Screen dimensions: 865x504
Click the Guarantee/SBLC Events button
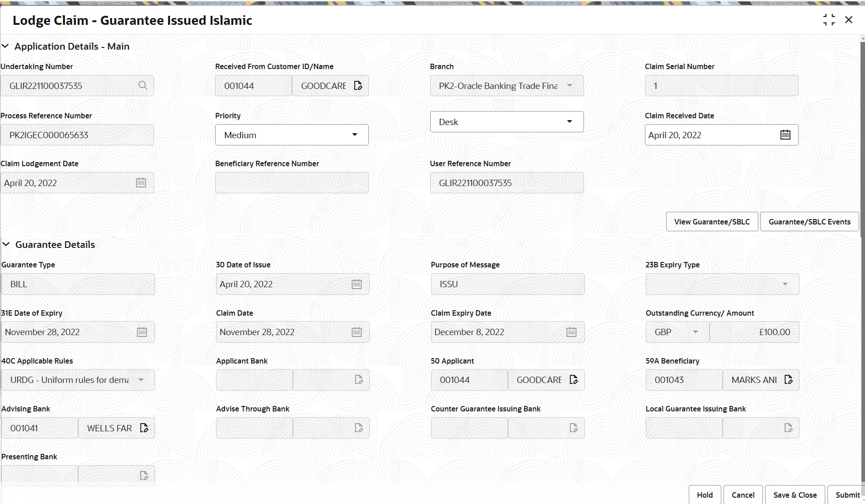809,222
